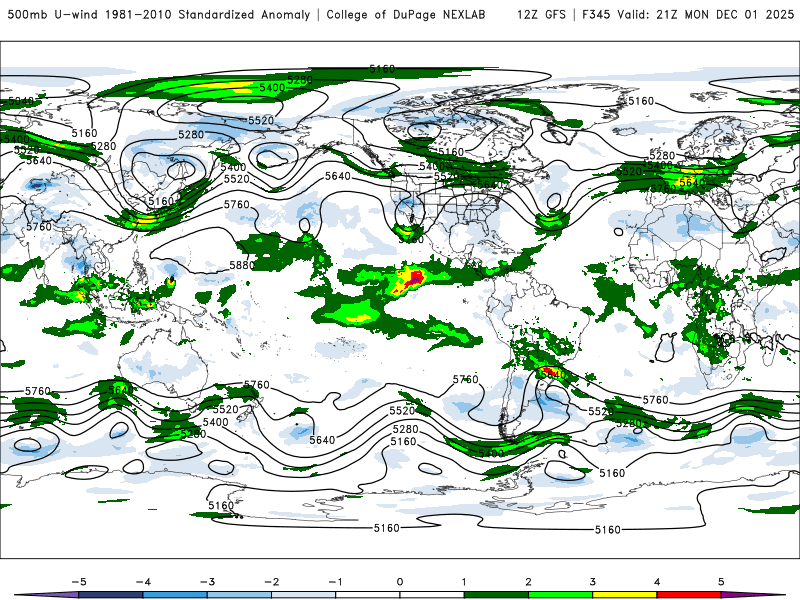
Task: Click the '-2' colorbar scale label
Action: click(x=271, y=582)
